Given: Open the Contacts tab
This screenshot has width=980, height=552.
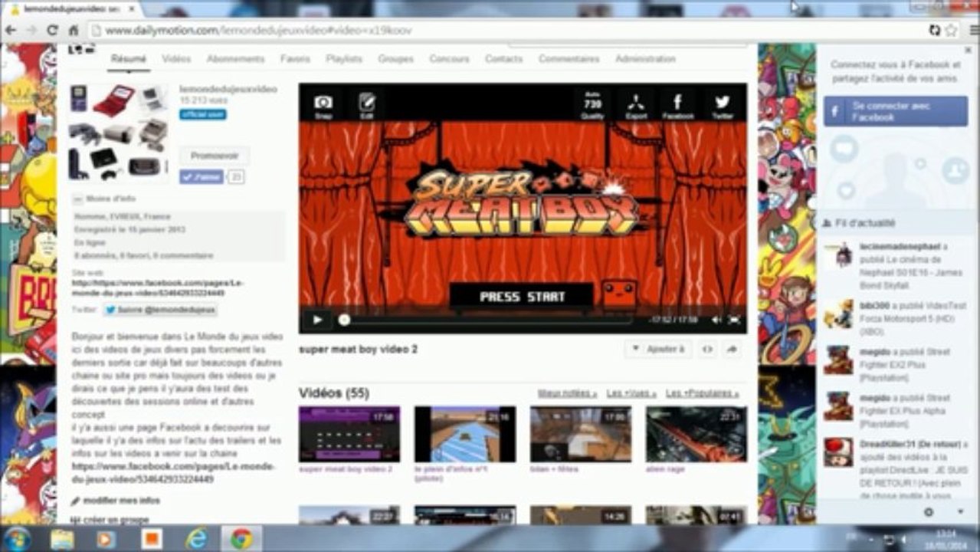Looking at the screenshot, I should click(503, 59).
